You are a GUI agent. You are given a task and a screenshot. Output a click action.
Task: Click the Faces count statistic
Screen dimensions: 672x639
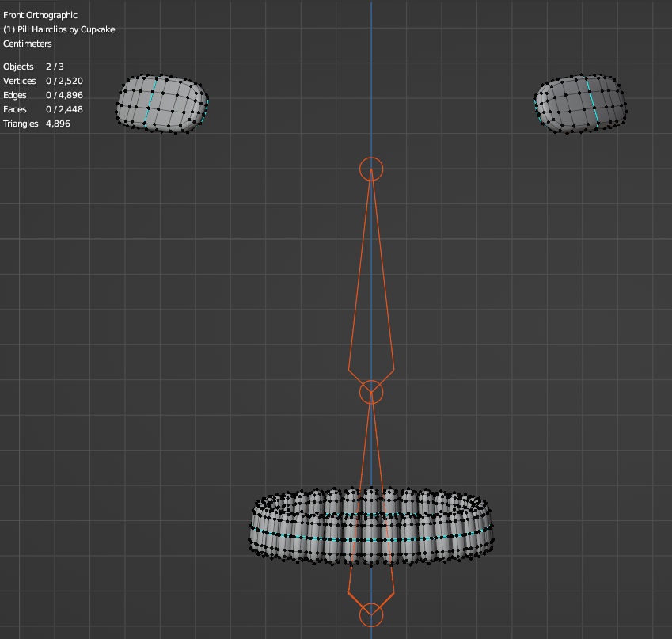43,109
